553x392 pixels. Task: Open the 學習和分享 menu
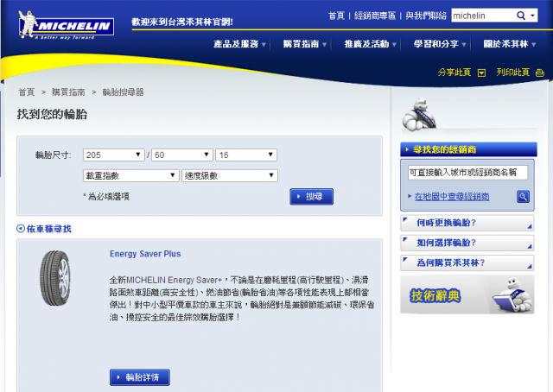440,44
